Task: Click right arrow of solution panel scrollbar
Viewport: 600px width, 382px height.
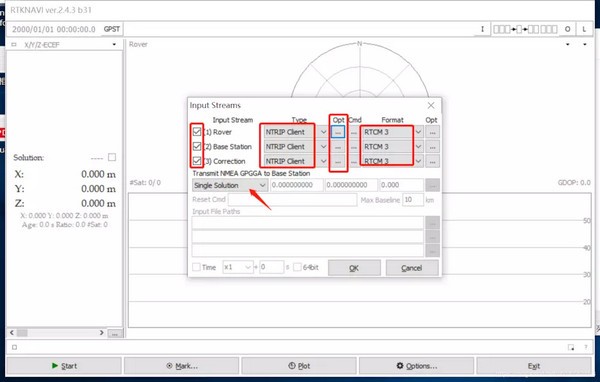Action: pos(101,333)
